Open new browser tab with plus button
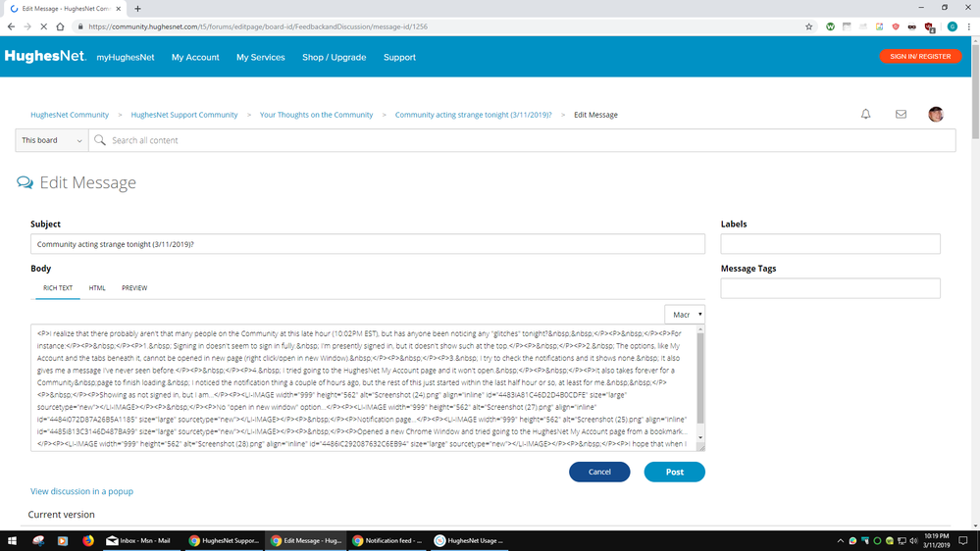The width and height of the screenshot is (980, 551). (137, 8)
